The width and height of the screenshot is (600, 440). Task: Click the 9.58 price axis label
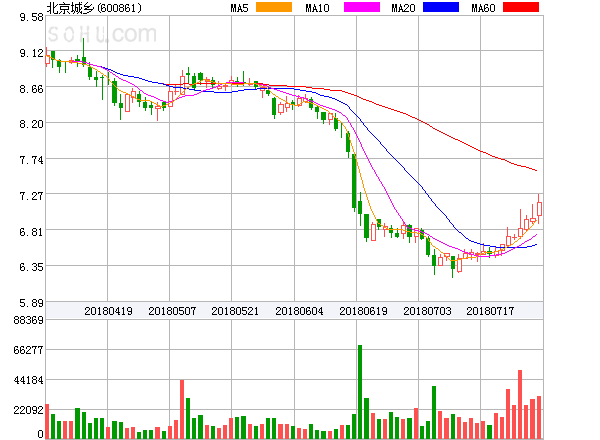[32, 17]
